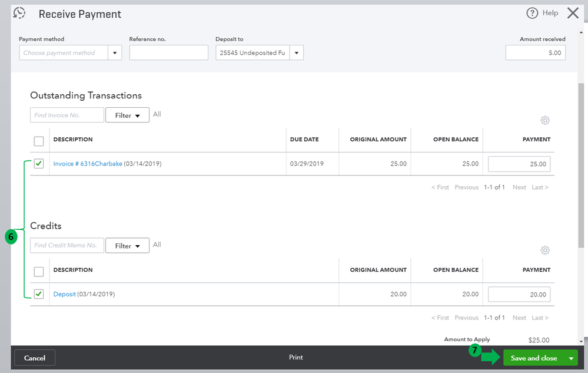Expand the Payment method dropdown arrow
The height and width of the screenshot is (373, 588).
115,53
